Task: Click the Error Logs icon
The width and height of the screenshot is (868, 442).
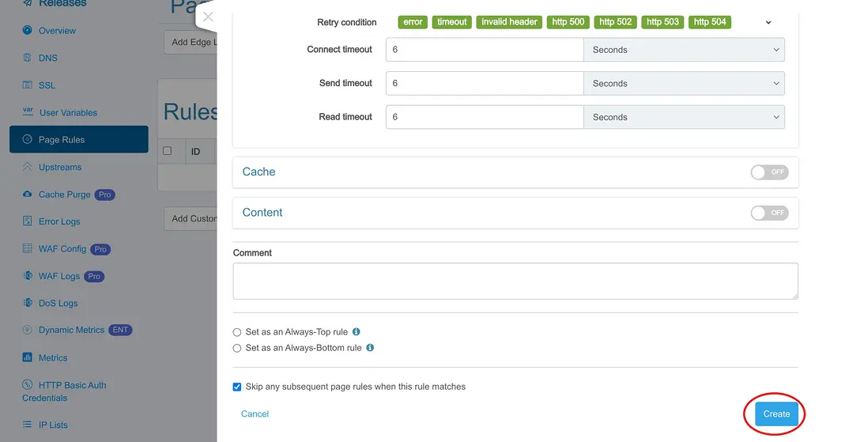Action: point(28,221)
